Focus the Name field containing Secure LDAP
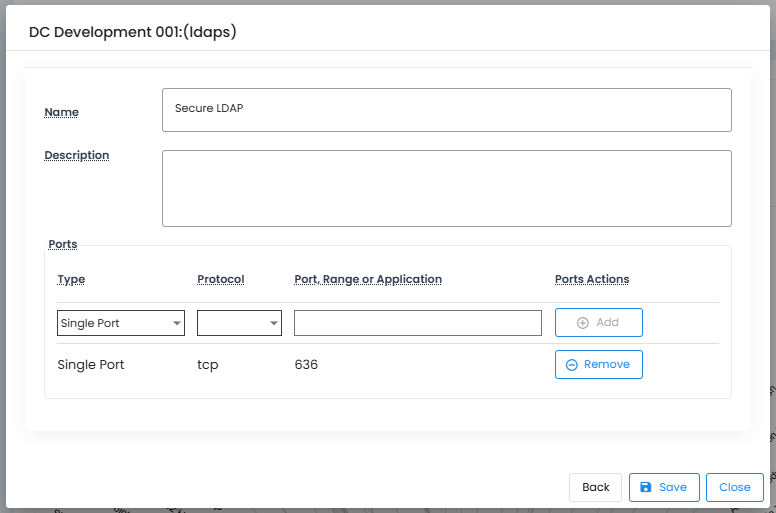Viewport: 776px width, 513px height. coord(446,110)
